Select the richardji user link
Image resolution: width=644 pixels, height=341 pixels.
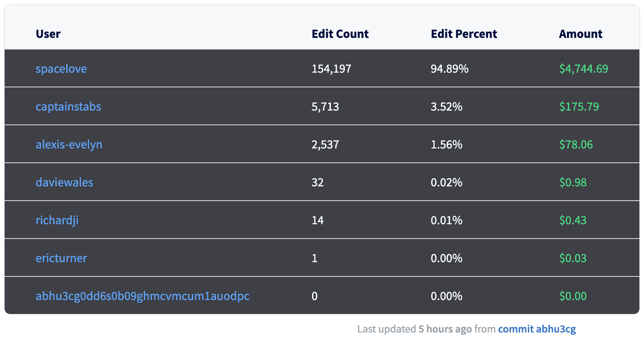coord(57,220)
